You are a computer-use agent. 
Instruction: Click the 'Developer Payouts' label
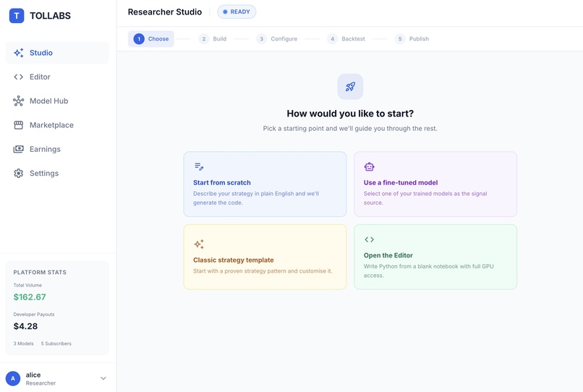point(34,315)
